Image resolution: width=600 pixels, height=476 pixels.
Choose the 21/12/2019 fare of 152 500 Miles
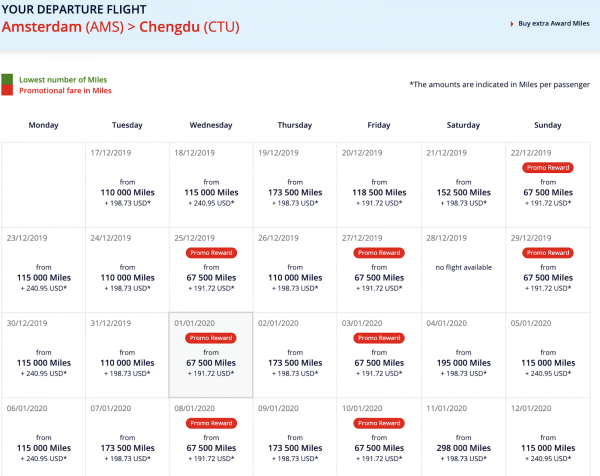(463, 187)
